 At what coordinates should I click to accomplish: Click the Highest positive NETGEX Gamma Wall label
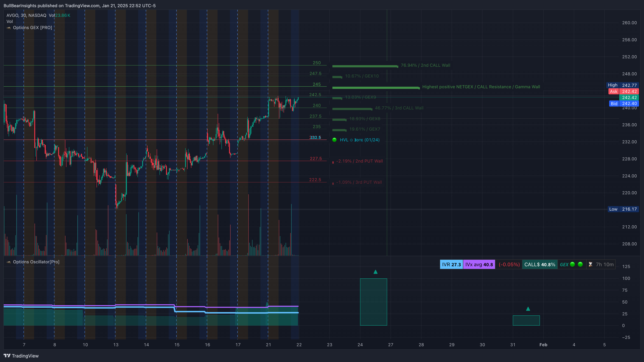tap(481, 87)
